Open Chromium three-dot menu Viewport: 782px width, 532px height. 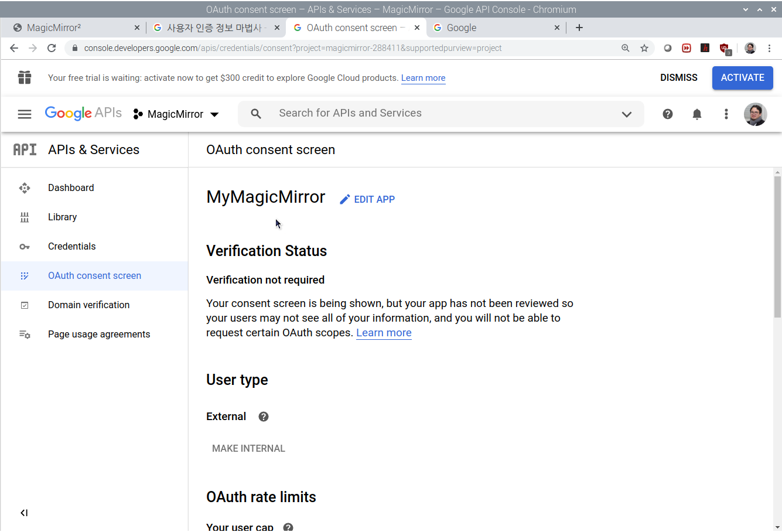770,48
